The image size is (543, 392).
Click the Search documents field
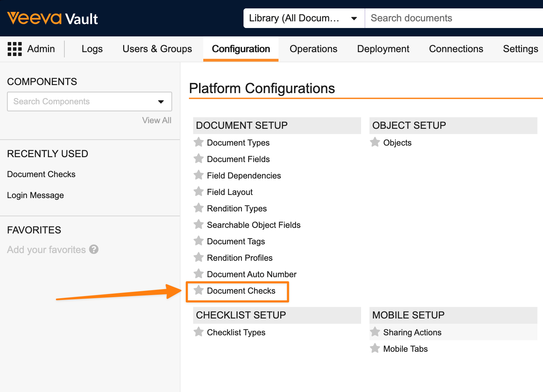454,18
